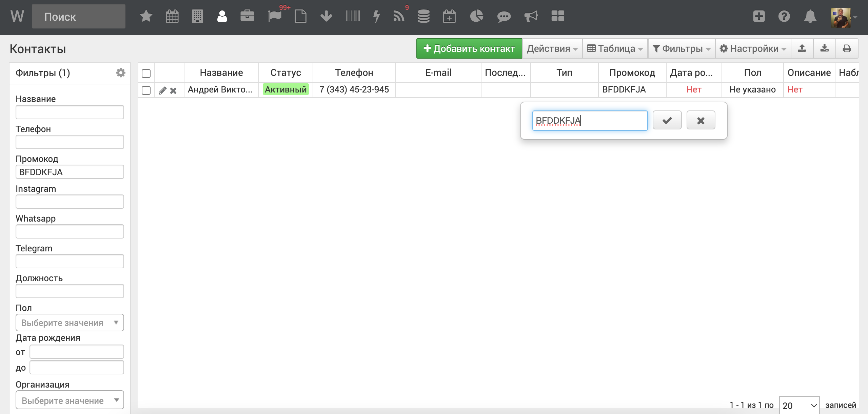Confirm promo code edit with checkmark button
868x414 pixels.
point(667,120)
